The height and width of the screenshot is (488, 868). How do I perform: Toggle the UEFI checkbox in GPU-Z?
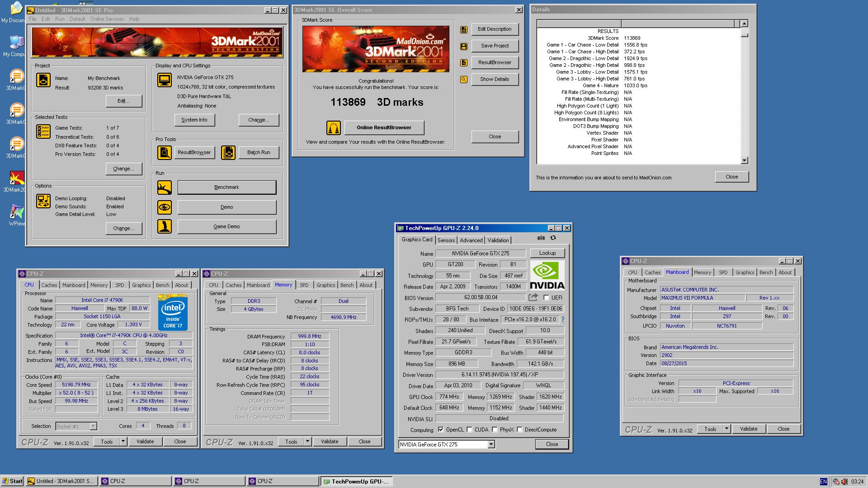[x=546, y=298]
